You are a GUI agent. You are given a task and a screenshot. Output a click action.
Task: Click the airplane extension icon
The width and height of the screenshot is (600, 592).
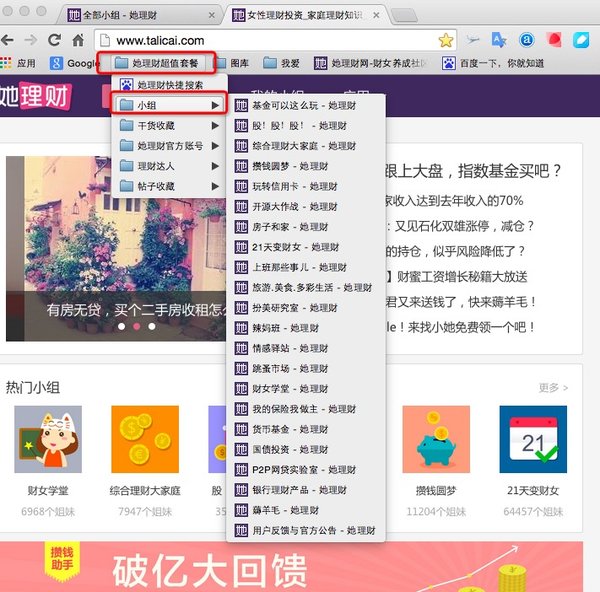coord(473,40)
